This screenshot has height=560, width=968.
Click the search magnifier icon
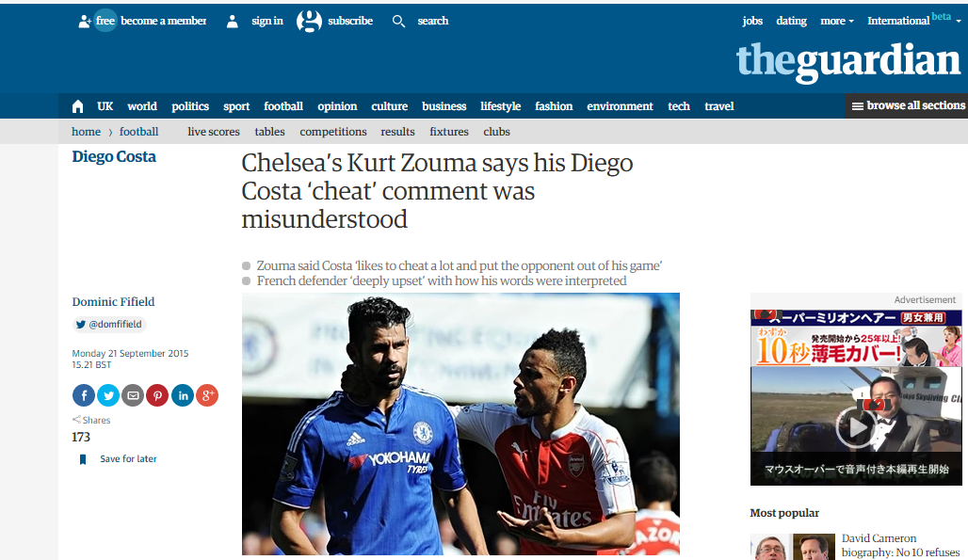(399, 22)
